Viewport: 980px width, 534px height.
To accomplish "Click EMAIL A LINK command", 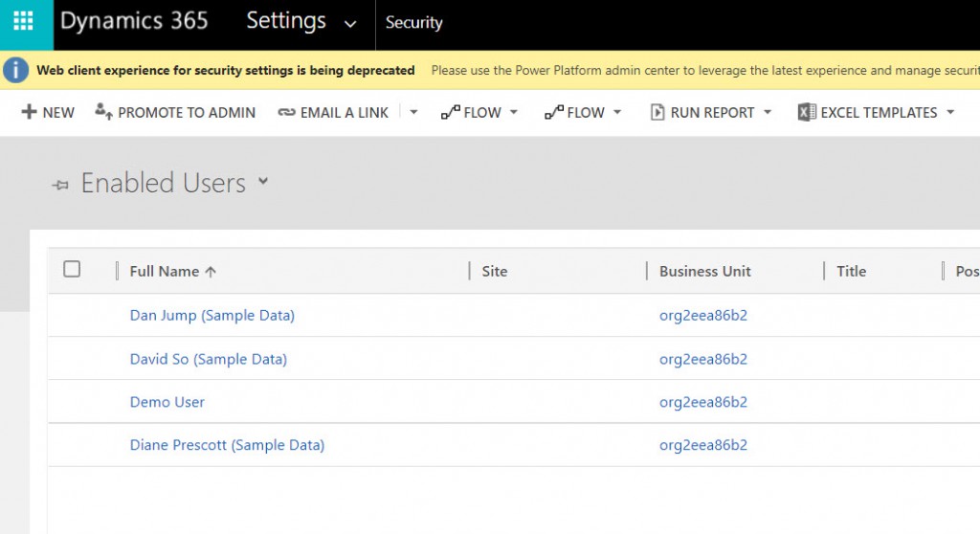I will coord(344,113).
